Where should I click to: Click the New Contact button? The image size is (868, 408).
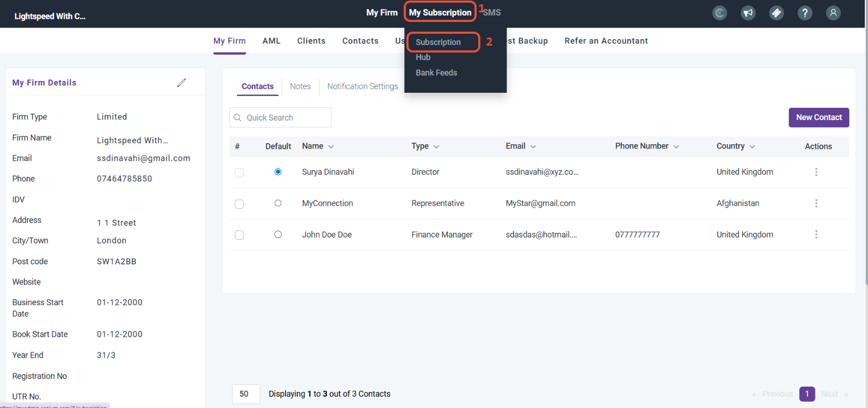click(819, 117)
